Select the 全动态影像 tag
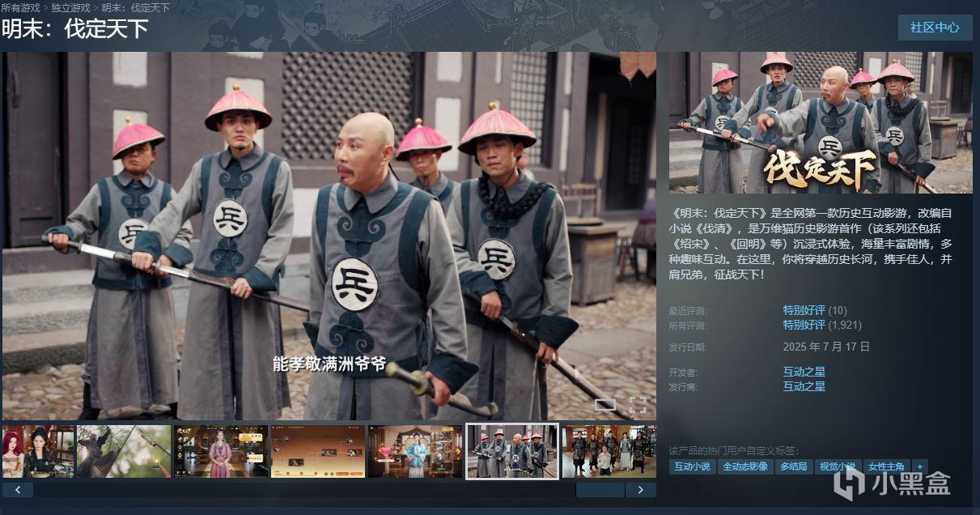This screenshot has height=515, width=980. coord(745,466)
